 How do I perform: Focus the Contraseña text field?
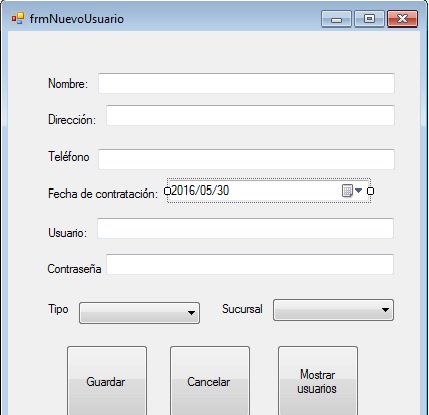point(250,264)
